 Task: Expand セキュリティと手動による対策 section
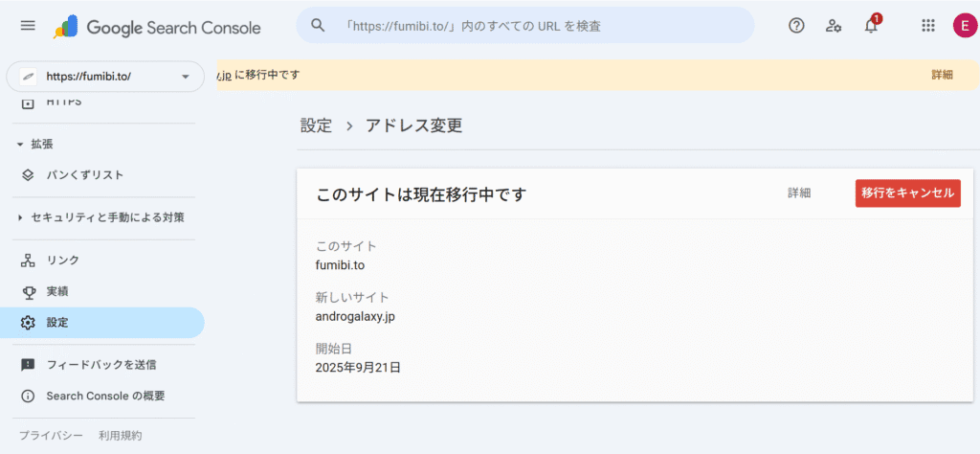[x=20, y=217]
